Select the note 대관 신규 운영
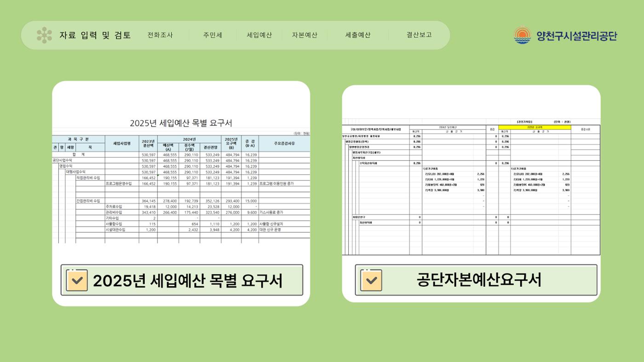644x362 pixels. pos(270,229)
